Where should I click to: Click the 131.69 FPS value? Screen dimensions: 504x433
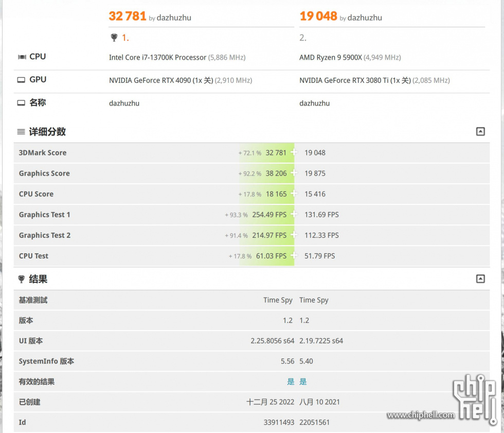point(322,215)
